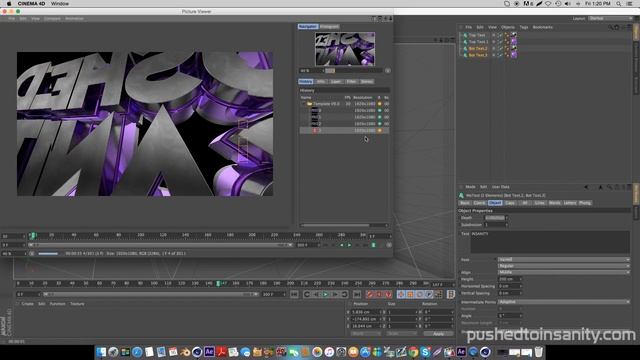Screen dimensions: 640x360
Task: Toggle enable checkmark for Bot Text.2 object
Action: (500, 48)
